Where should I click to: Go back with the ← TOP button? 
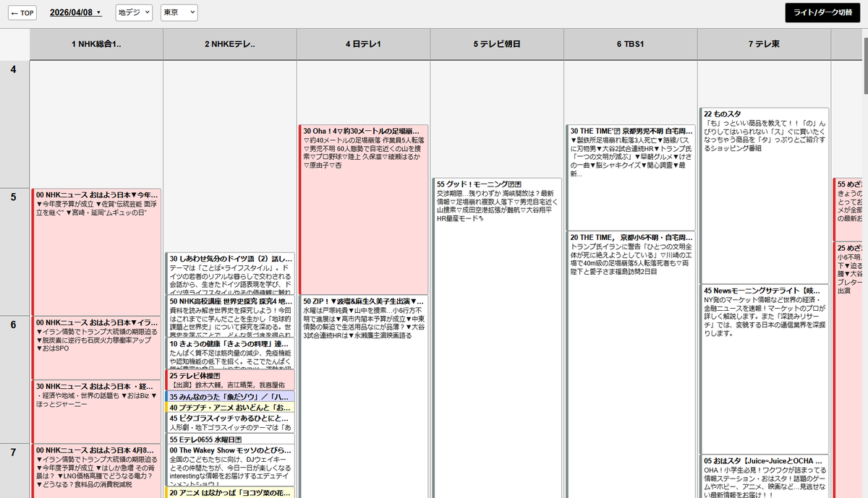[x=22, y=13]
